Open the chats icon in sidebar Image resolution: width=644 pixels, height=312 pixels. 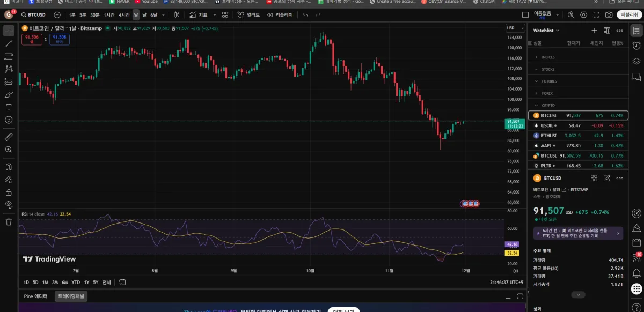(636, 76)
